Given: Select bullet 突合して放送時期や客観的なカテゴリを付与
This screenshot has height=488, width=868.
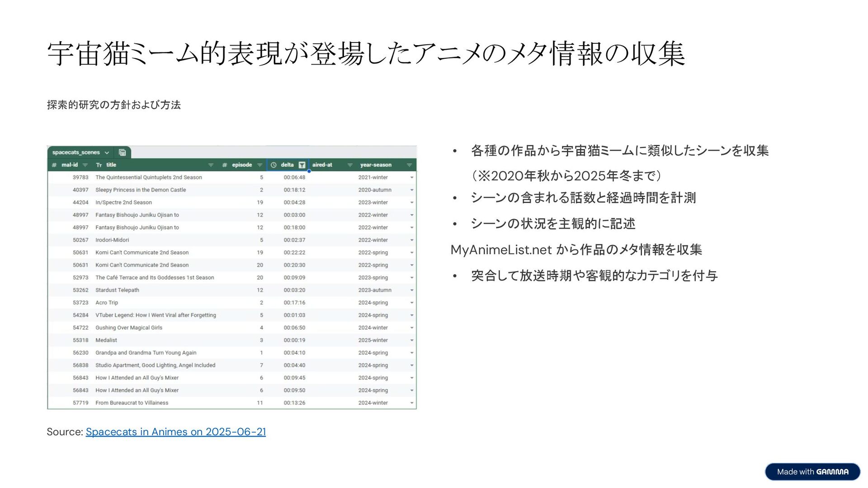Looking at the screenshot, I should pos(594,276).
